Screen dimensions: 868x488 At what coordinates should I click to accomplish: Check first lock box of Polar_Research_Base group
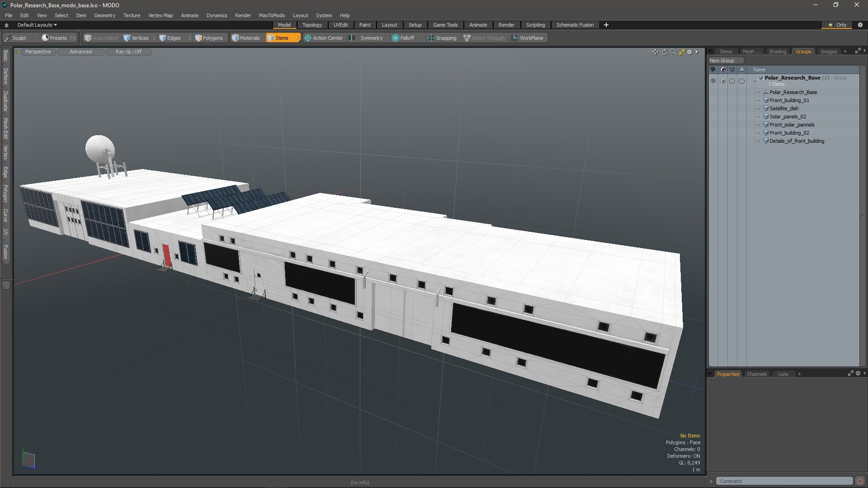pos(732,81)
